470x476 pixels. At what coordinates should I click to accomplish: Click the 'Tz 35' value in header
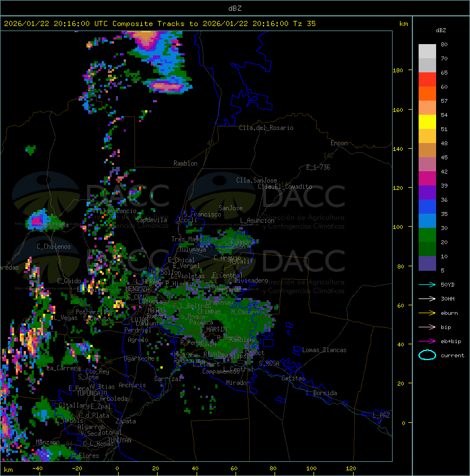304,24
